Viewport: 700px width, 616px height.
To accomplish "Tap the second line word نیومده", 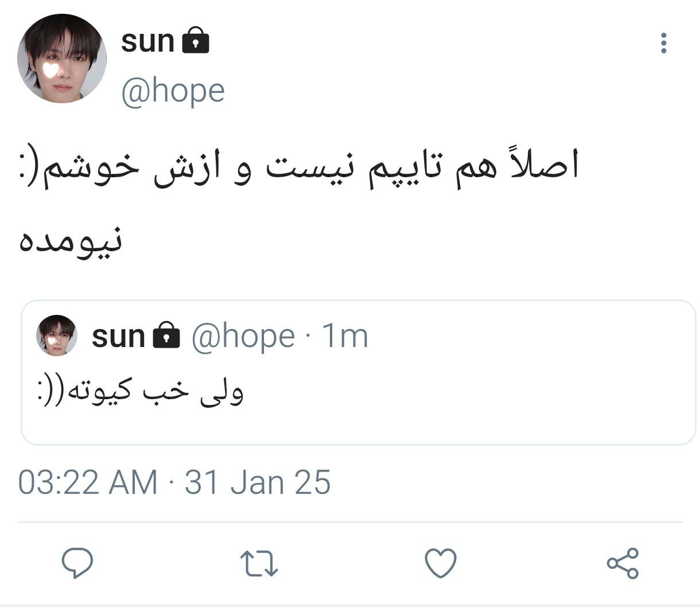I will click(70, 239).
